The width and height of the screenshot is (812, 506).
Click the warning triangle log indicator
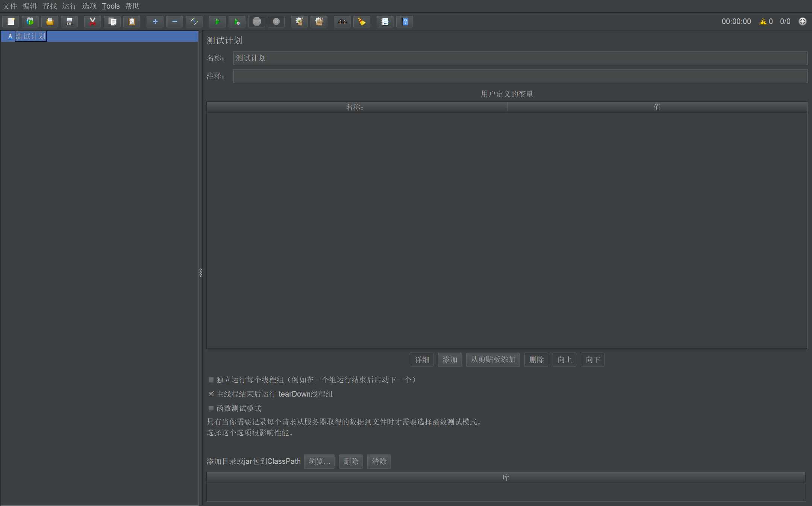[x=763, y=21]
